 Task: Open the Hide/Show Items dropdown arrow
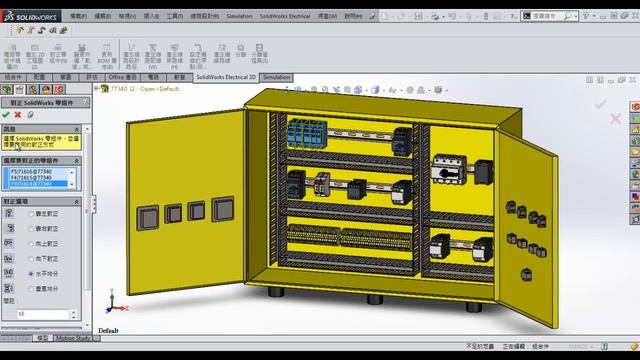(x=400, y=90)
